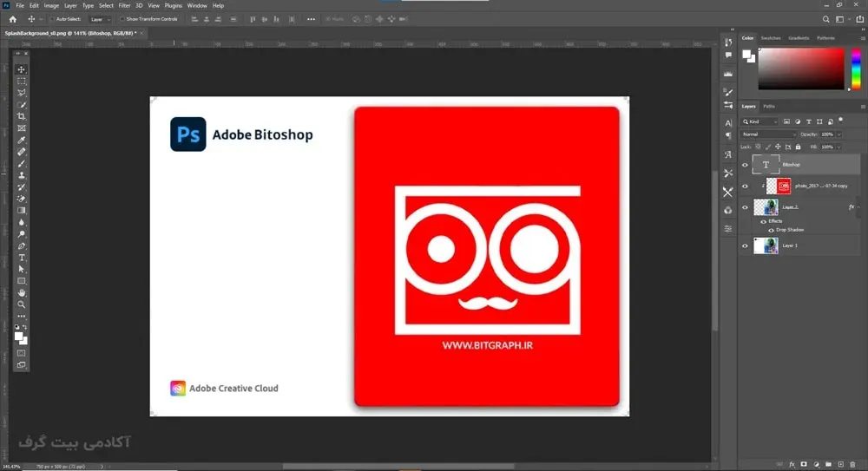Open Edit Toolbar three-dots in toolbox

click(x=21, y=317)
